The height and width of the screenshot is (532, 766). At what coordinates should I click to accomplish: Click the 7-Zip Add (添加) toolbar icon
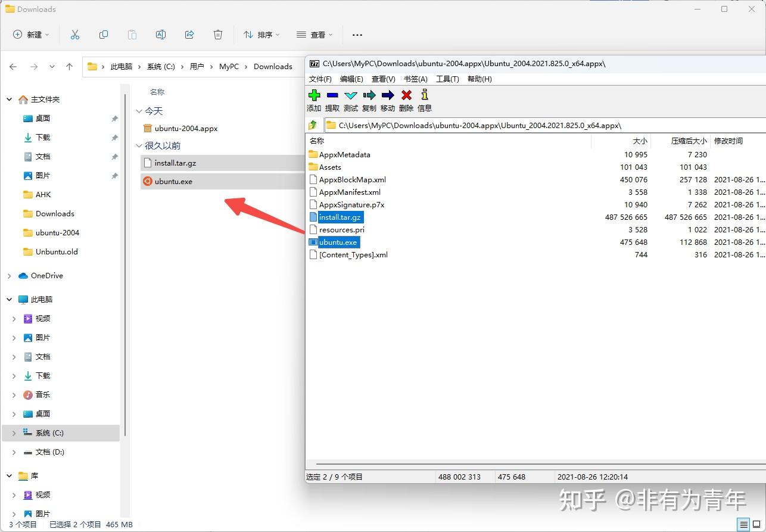coord(315,95)
